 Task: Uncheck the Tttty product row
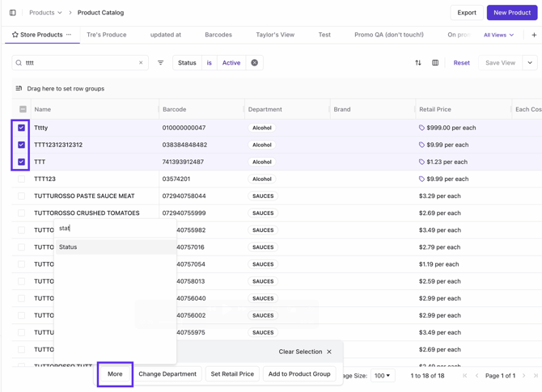tap(22, 128)
